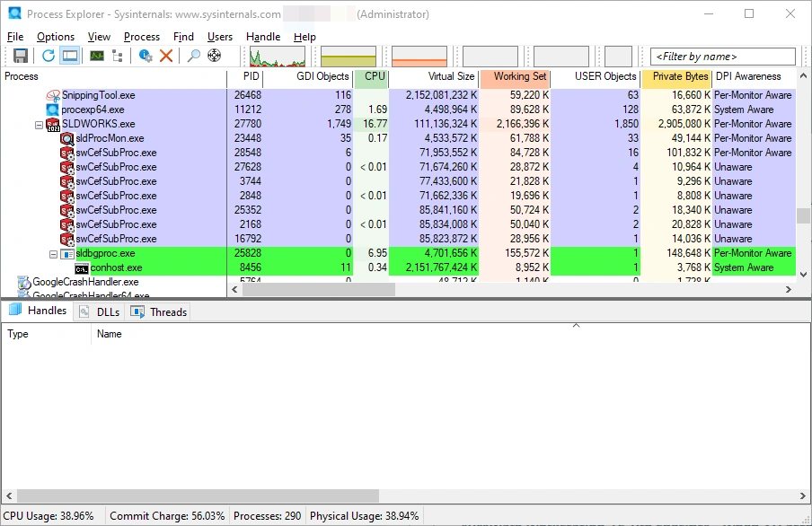
Task: Click the Save toolbar icon
Action: [20, 56]
